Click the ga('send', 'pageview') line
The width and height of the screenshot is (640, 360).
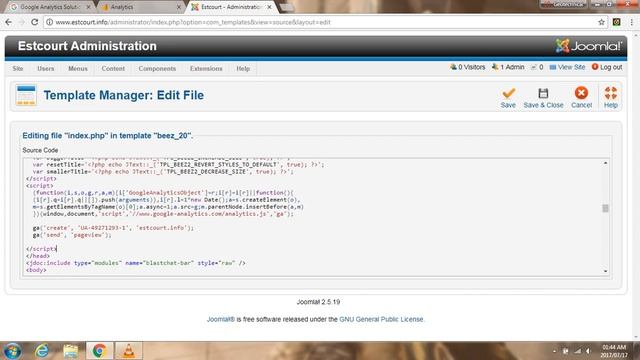tap(72, 235)
